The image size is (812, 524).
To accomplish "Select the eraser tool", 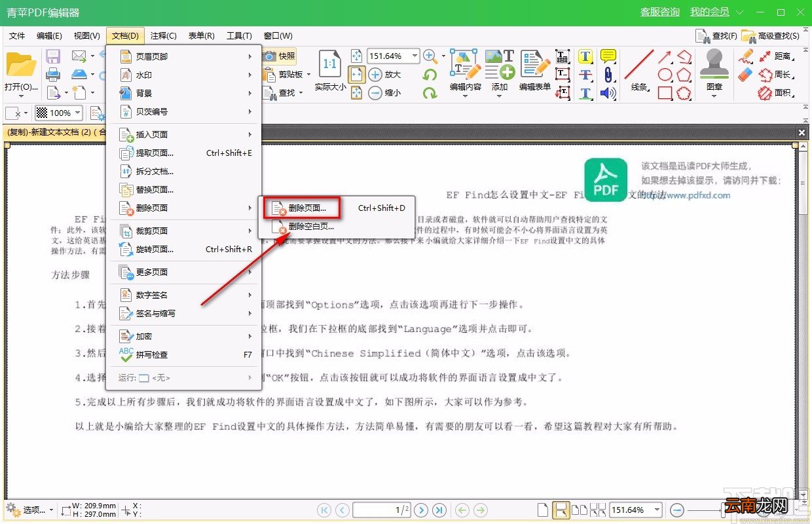I will pos(746,75).
